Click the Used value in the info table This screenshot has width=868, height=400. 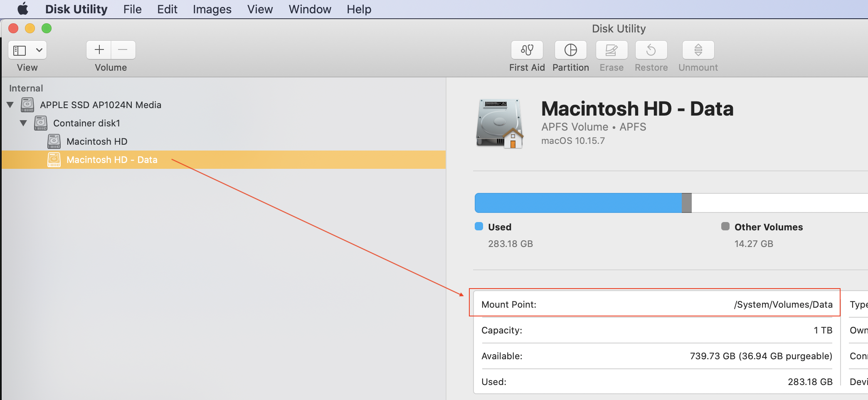click(810, 382)
